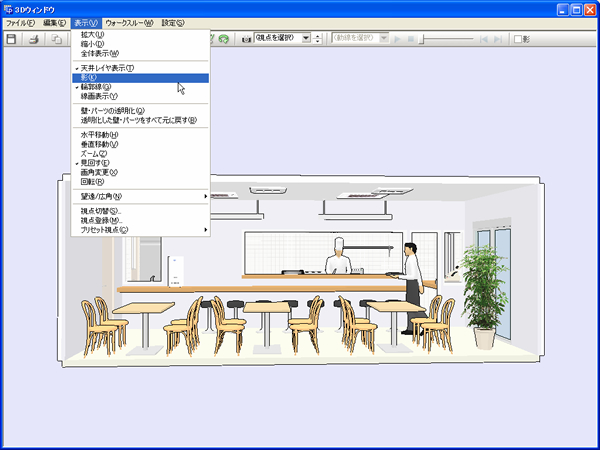Image resolution: width=600 pixels, height=450 pixels.
Task: Choose 拡大(U) from the menu
Action: tap(140, 34)
